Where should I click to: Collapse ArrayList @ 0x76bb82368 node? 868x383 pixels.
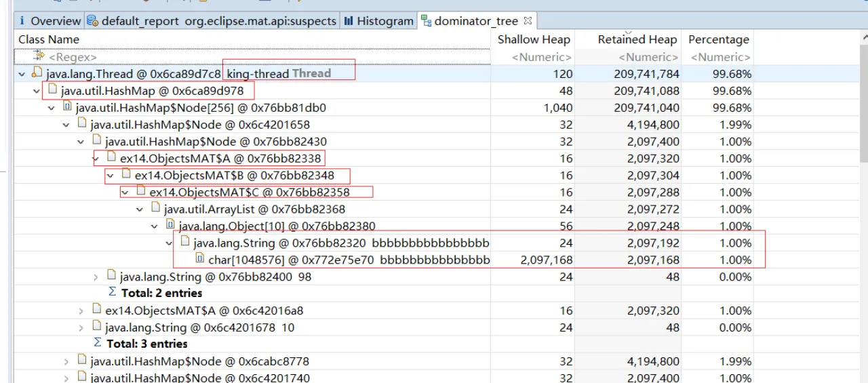(x=140, y=209)
